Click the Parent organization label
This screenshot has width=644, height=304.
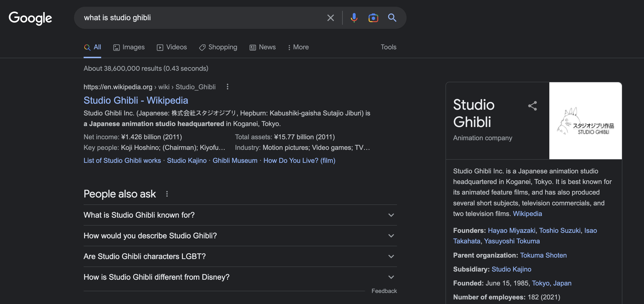485,255
